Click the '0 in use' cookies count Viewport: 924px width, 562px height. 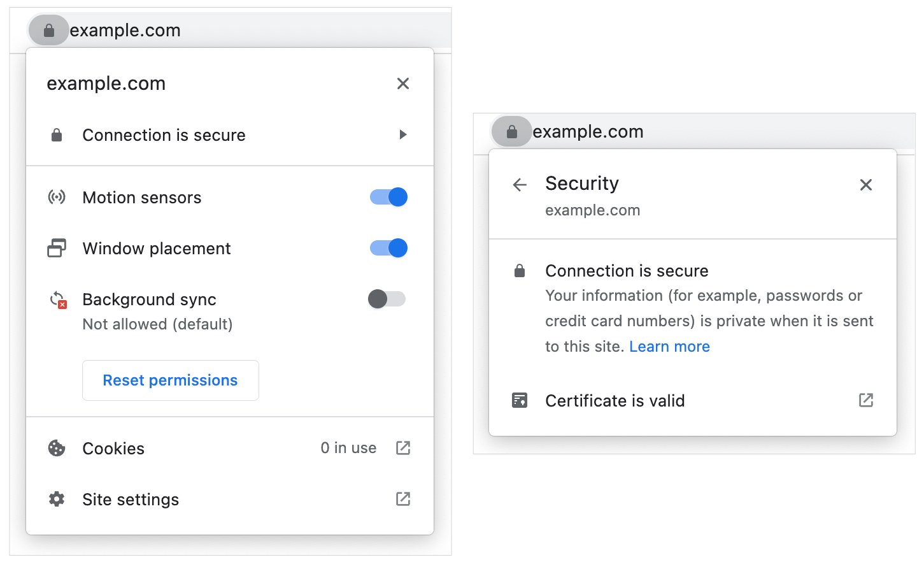348,448
